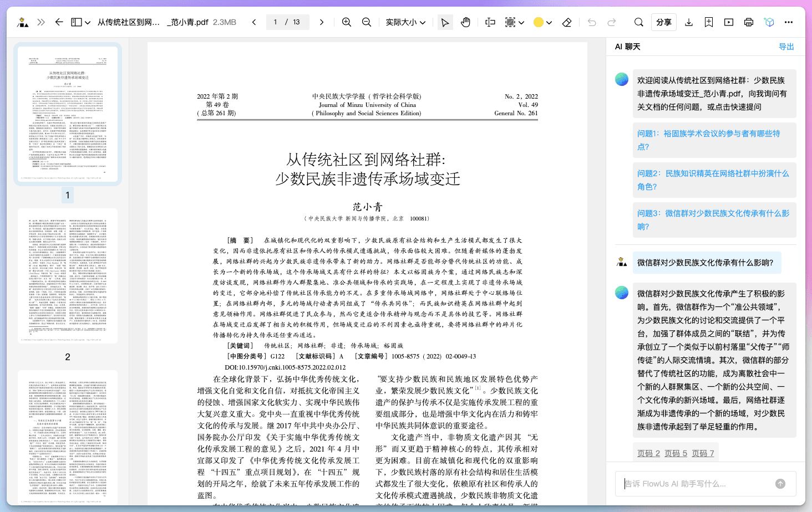Select the page 3 thumbnail
This screenshot has height=512, width=812.
coord(68,438)
